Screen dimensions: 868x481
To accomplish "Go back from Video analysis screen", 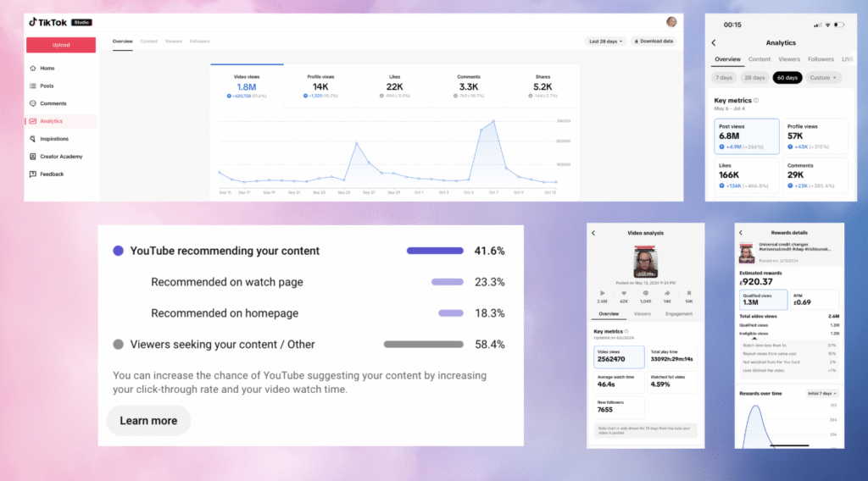I will pos(593,233).
